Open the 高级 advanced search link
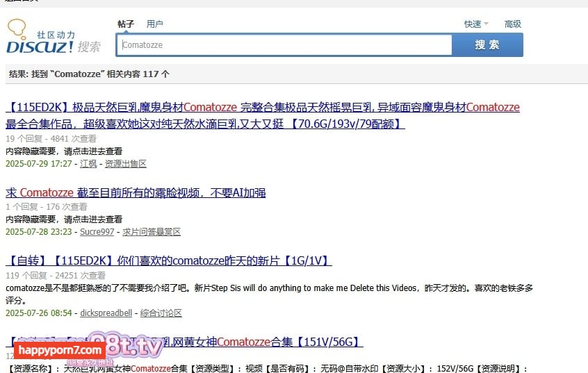The width and height of the screenshot is (588, 373). click(513, 24)
